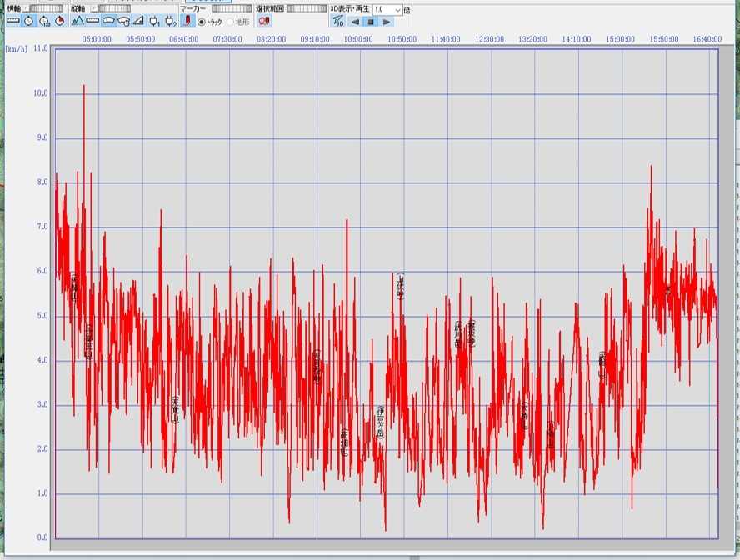
Task: Select the clock time horizontal-axis icon
Action: coord(29,21)
